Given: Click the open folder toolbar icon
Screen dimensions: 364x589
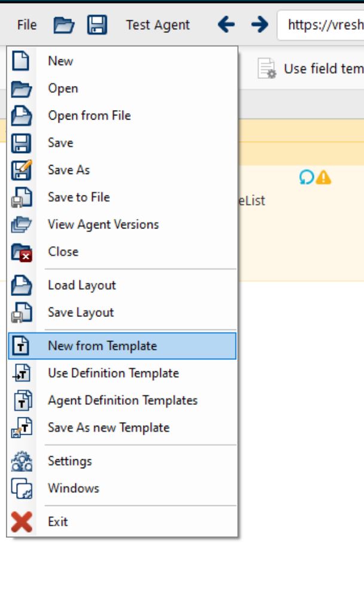Looking at the screenshot, I should pos(64,25).
